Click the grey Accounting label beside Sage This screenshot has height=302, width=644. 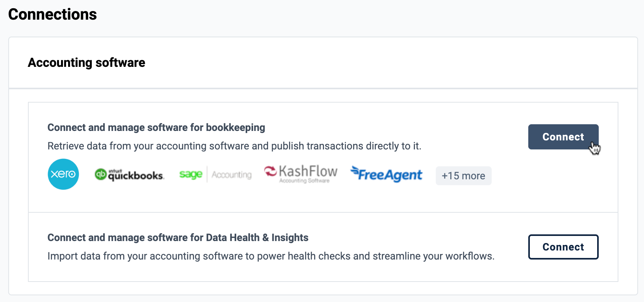tap(231, 175)
